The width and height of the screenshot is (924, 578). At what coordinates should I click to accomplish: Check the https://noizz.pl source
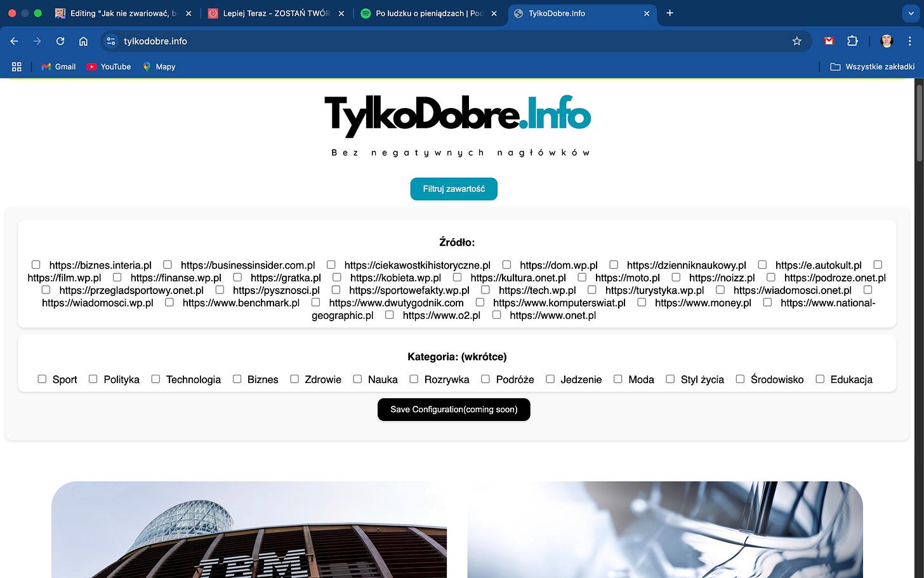(676, 277)
